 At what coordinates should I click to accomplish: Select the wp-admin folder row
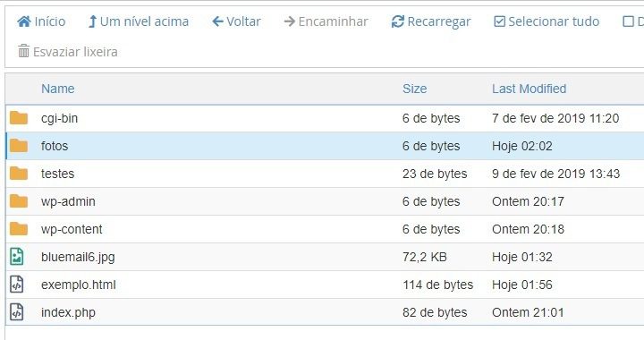pos(325,201)
